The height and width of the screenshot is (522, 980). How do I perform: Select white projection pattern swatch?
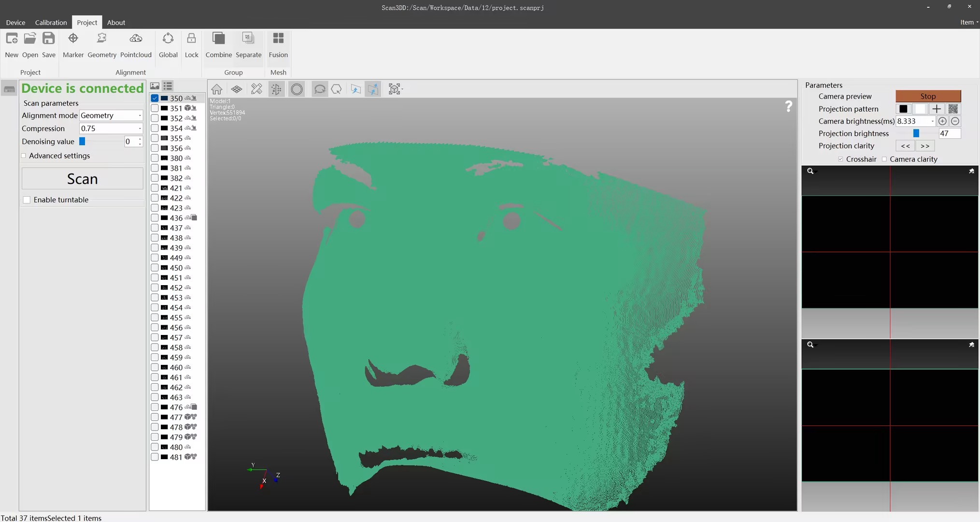(920, 109)
